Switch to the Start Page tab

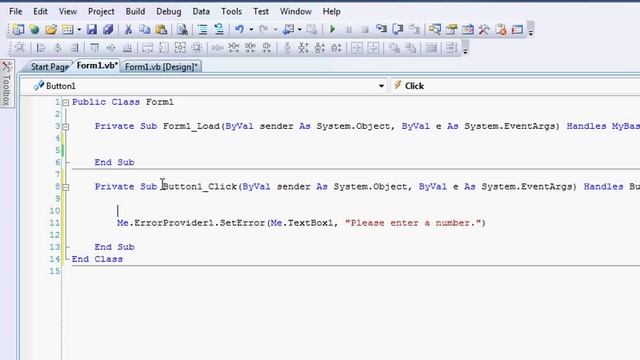(x=49, y=67)
